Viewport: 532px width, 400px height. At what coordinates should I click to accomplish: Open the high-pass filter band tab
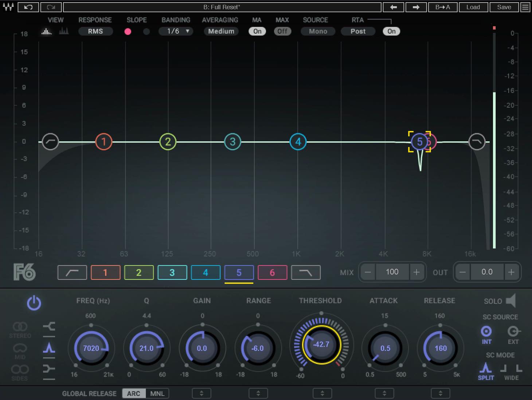tap(72, 272)
